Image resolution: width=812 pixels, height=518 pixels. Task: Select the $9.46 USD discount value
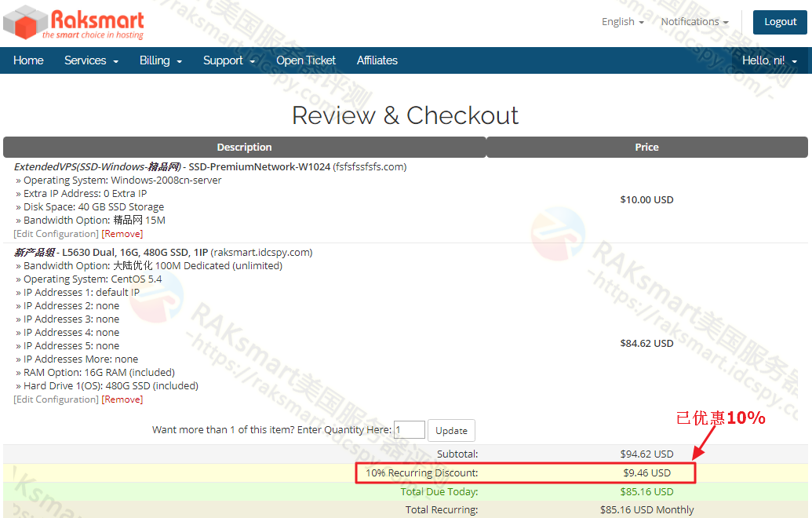[x=646, y=473]
